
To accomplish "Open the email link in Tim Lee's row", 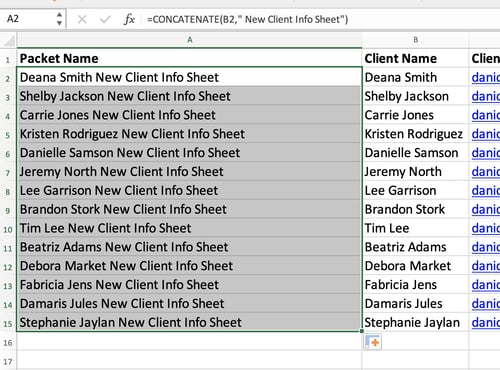I will coord(486,228).
